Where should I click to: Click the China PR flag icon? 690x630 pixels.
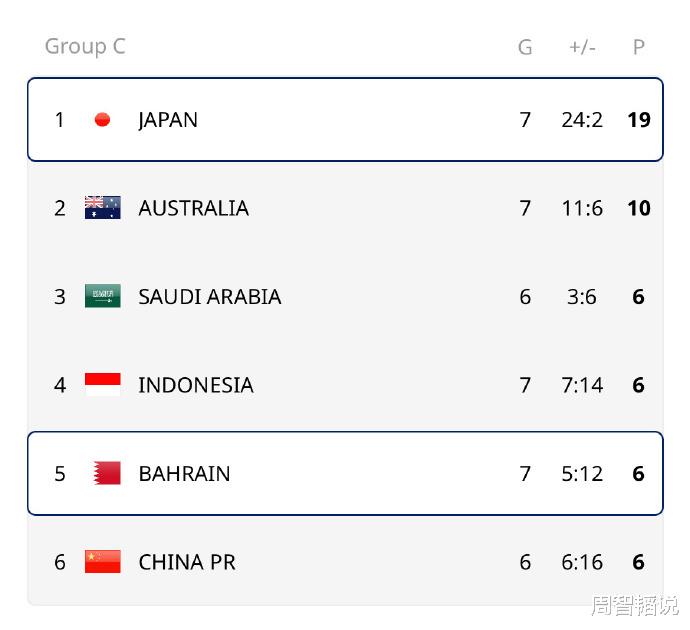(x=102, y=562)
